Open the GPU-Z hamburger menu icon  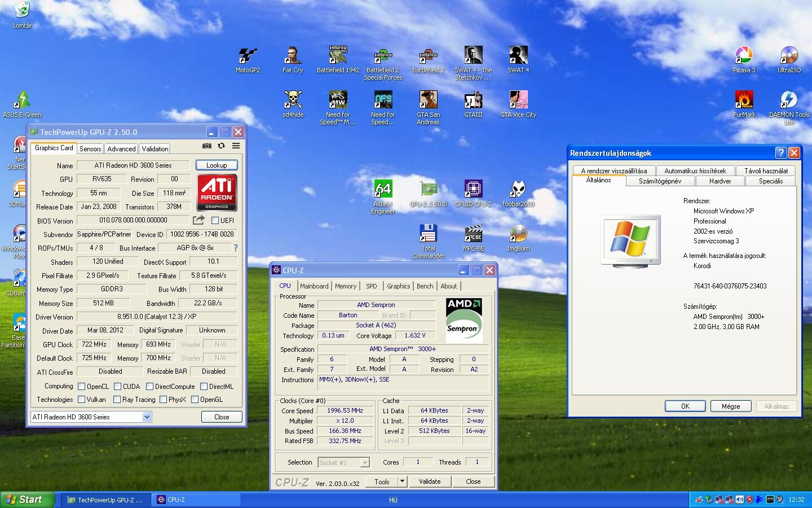click(236, 146)
